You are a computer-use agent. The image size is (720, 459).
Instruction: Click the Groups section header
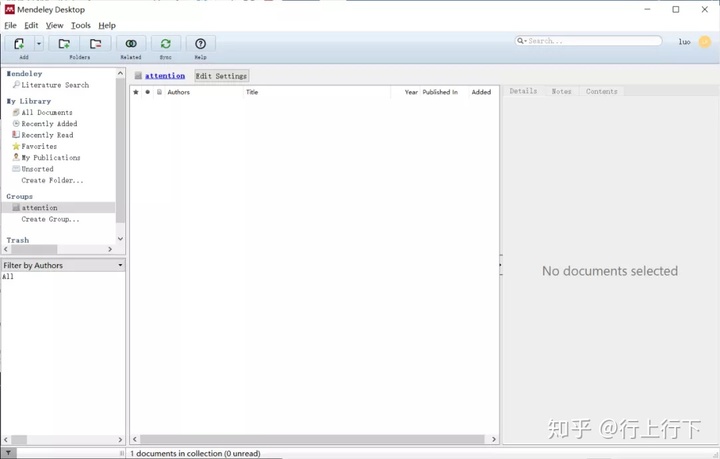click(x=19, y=196)
